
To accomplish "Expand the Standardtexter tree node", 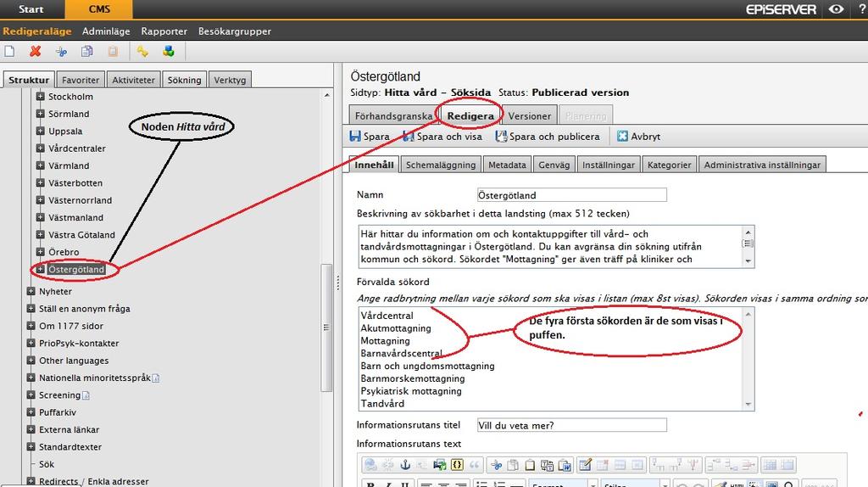I will (x=31, y=446).
